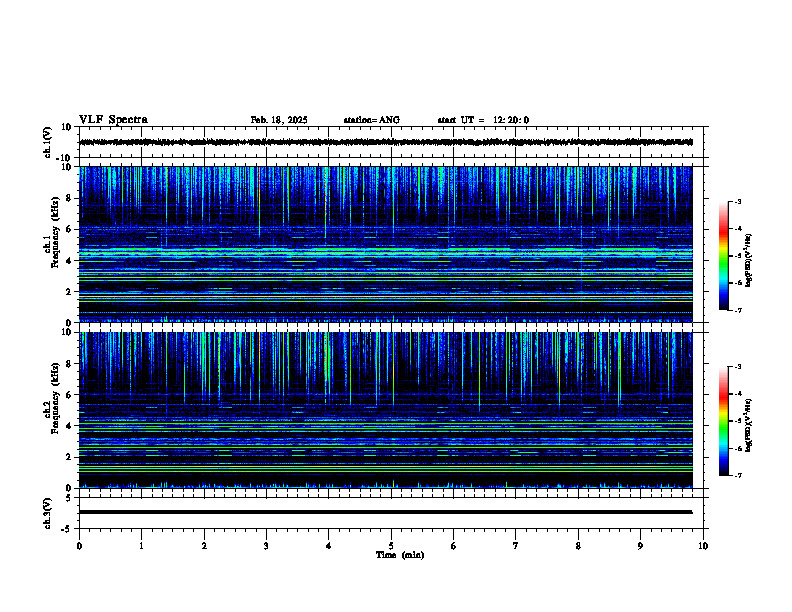Image resolution: width=792 pixels, height=612 pixels.
Task: Click the ch.2 spectrogram "2" kHz tick label
Action: 69,457
